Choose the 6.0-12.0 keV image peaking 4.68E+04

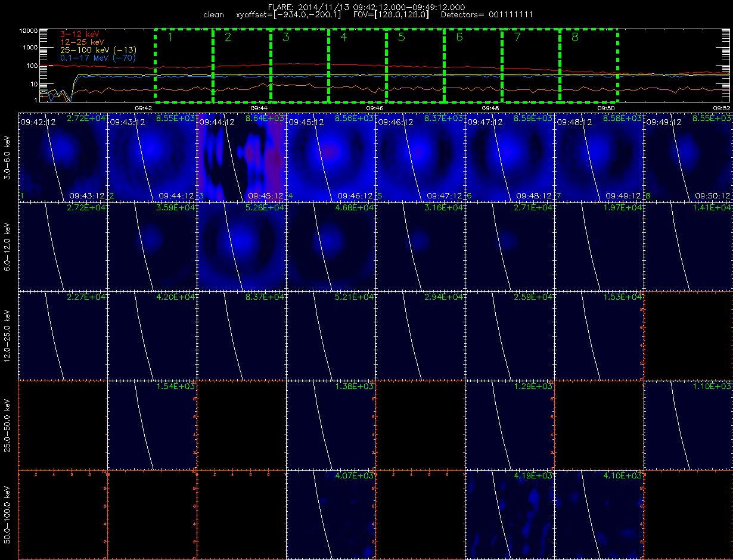click(x=331, y=246)
